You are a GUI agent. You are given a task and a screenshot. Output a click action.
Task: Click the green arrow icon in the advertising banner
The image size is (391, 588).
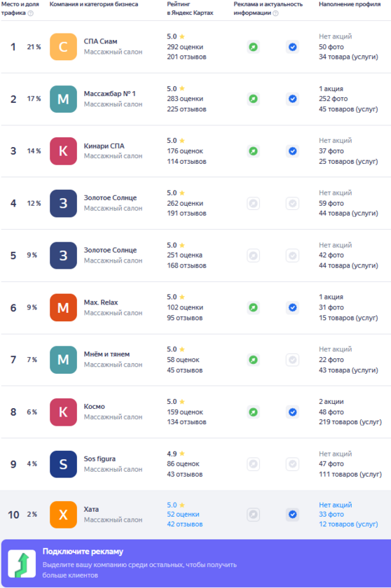[x=22, y=563]
